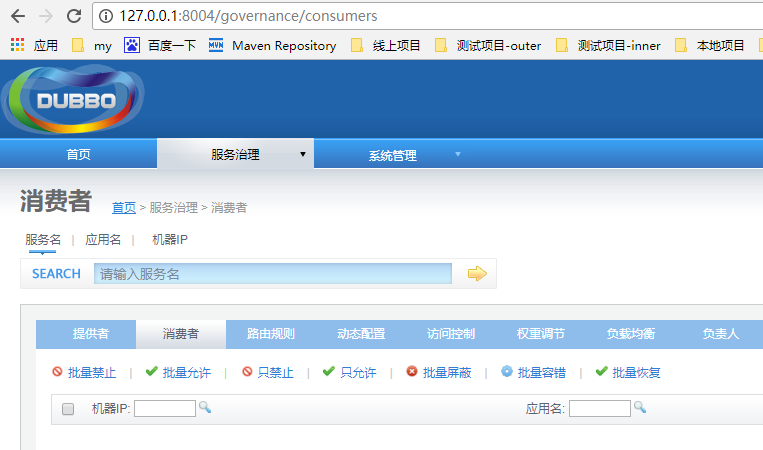Select 应用名 search type
763x450 pixels.
tap(103, 239)
